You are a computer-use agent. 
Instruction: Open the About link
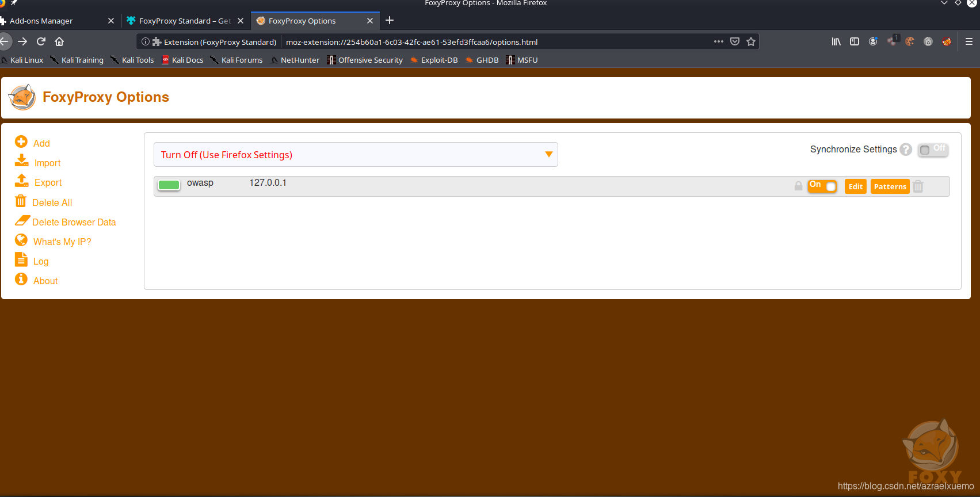coord(45,281)
